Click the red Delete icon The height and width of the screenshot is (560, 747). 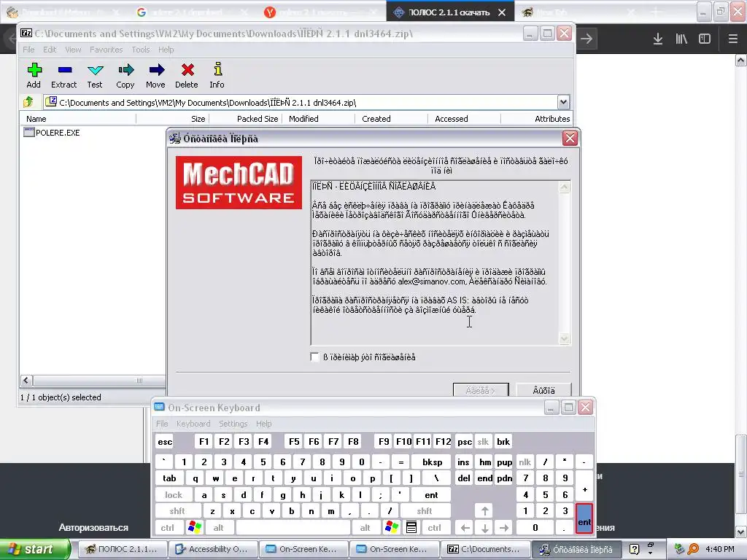(187, 75)
